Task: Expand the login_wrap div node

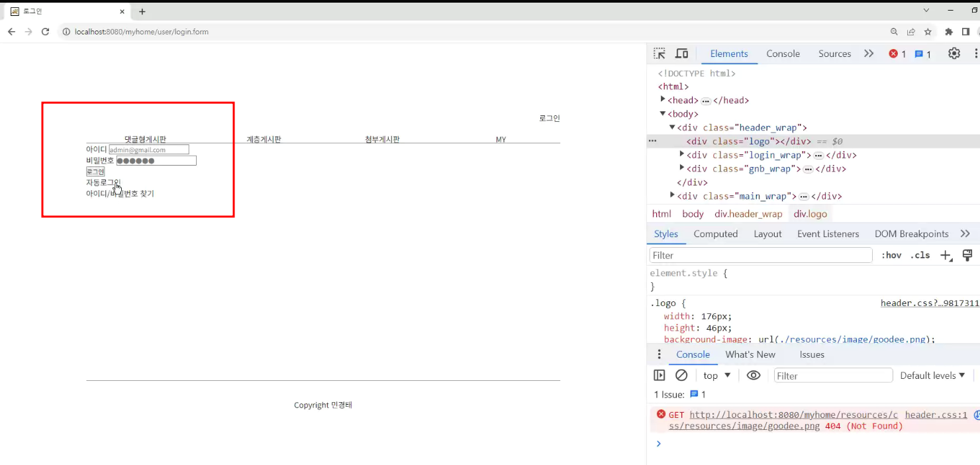Action: [682, 155]
